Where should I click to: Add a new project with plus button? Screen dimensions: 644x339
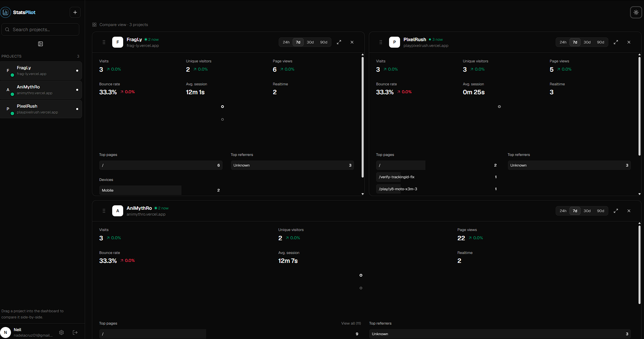75,12
